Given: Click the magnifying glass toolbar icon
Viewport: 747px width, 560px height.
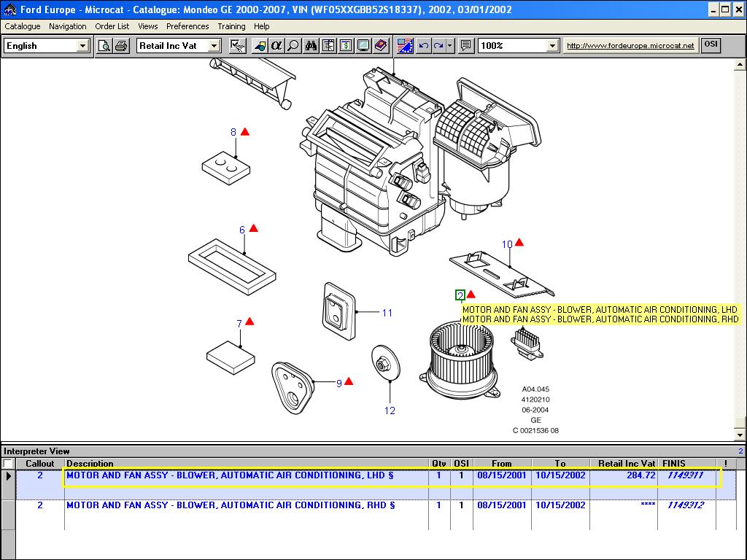Looking at the screenshot, I should pyautogui.click(x=293, y=46).
